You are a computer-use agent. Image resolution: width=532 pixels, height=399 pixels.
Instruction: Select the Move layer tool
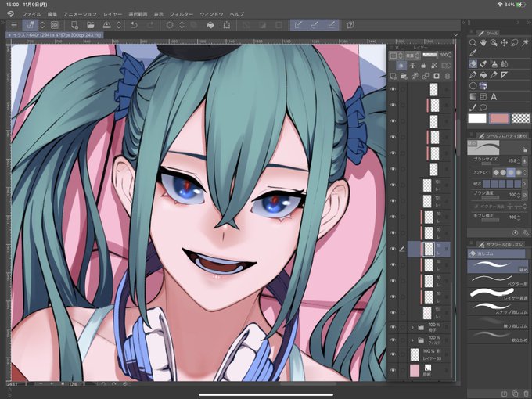pos(504,43)
